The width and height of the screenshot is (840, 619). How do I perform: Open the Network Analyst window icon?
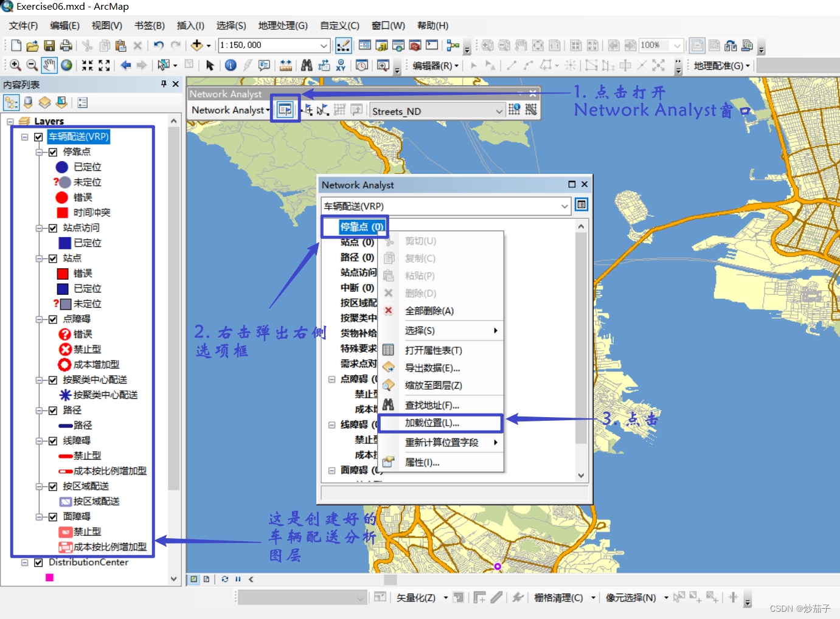pos(285,110)
